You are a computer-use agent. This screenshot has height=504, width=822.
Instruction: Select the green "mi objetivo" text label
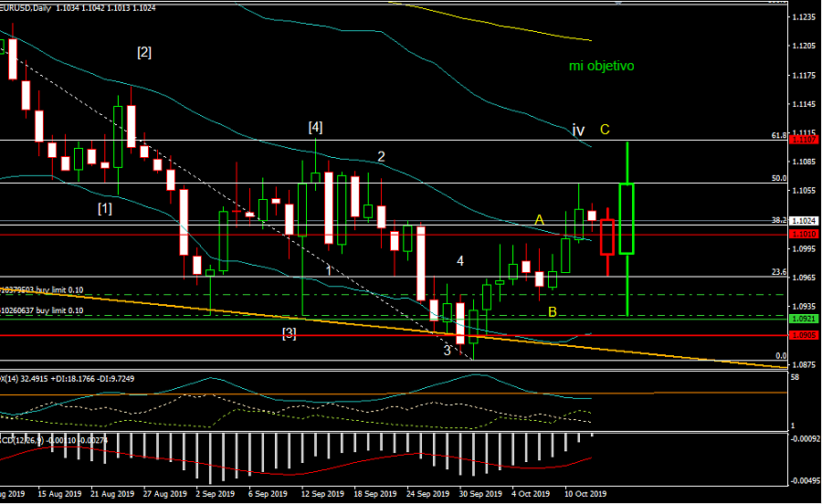click(601, 66)
